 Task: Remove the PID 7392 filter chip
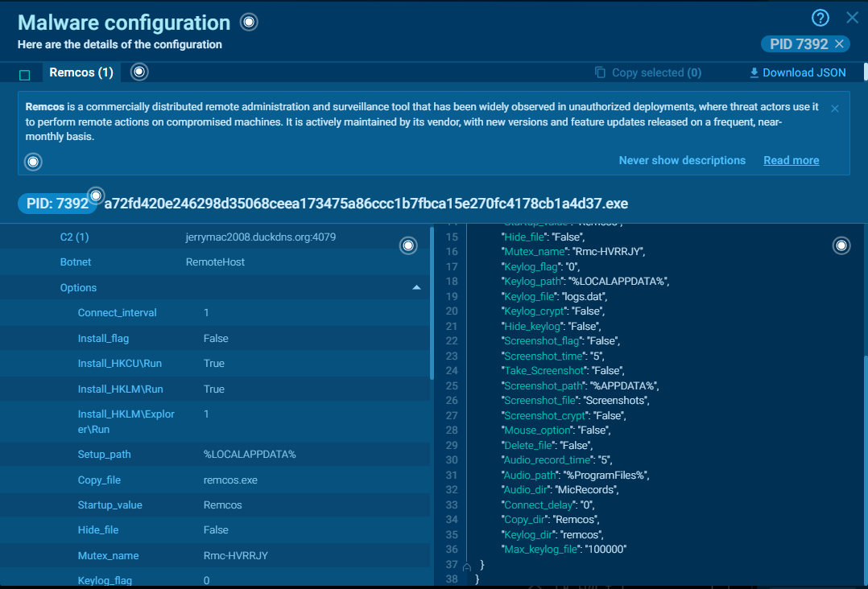coord(839,43)
